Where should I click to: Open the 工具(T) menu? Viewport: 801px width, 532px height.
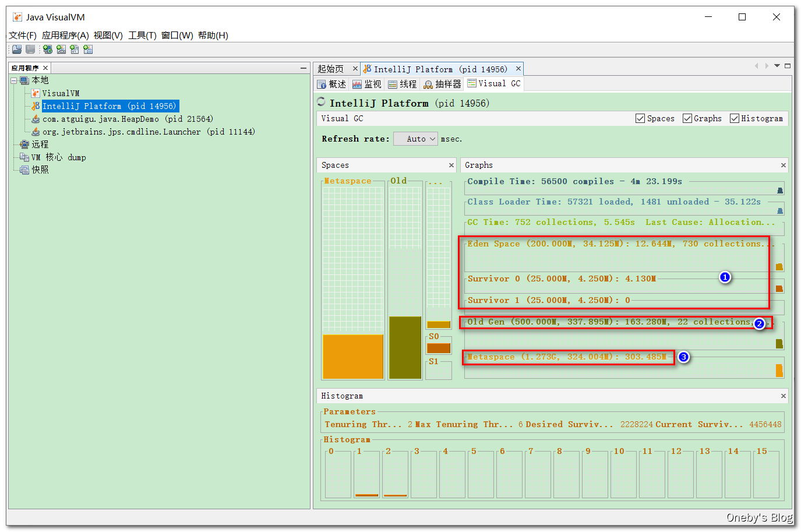coord(143,36)
